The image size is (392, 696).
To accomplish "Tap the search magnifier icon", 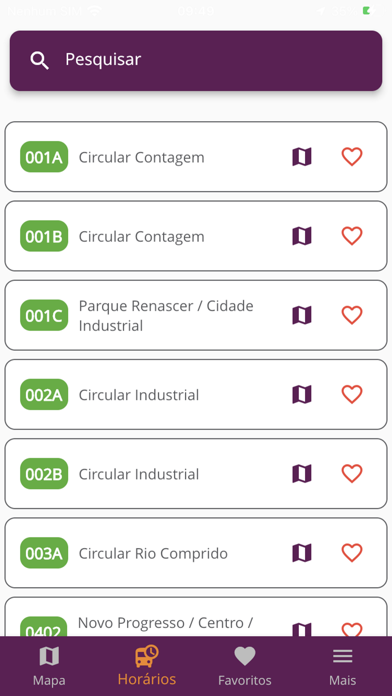I will [x=40, y=60].
